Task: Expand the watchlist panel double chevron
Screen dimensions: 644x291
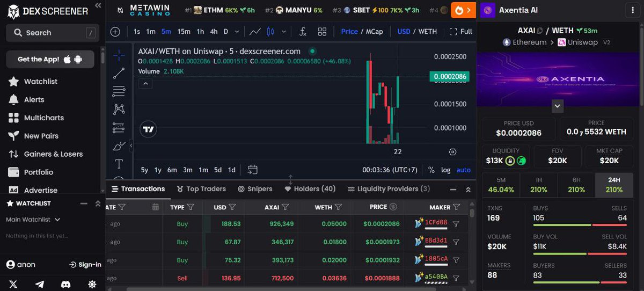Action: coord(98,203)
